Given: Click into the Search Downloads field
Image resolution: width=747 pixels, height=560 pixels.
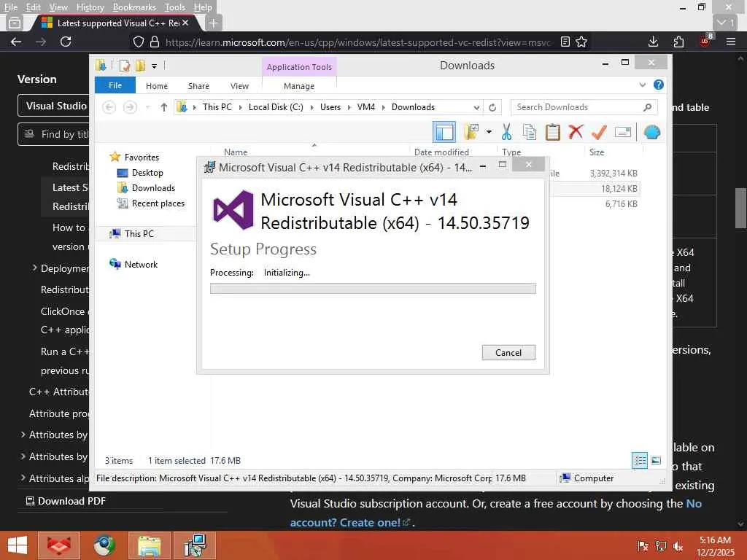Looking at the screenshot, I should click(x=584, y=107).
